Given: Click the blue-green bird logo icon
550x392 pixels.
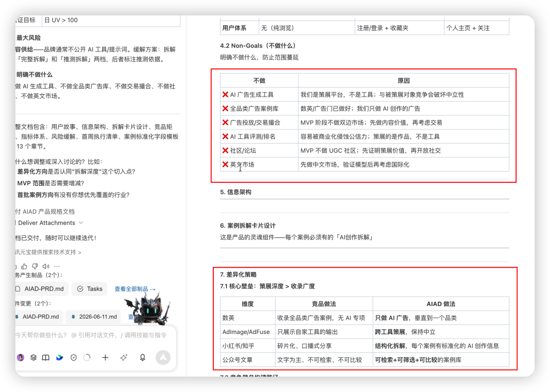Looking at the screenshot, I should (x=60, y=357).
